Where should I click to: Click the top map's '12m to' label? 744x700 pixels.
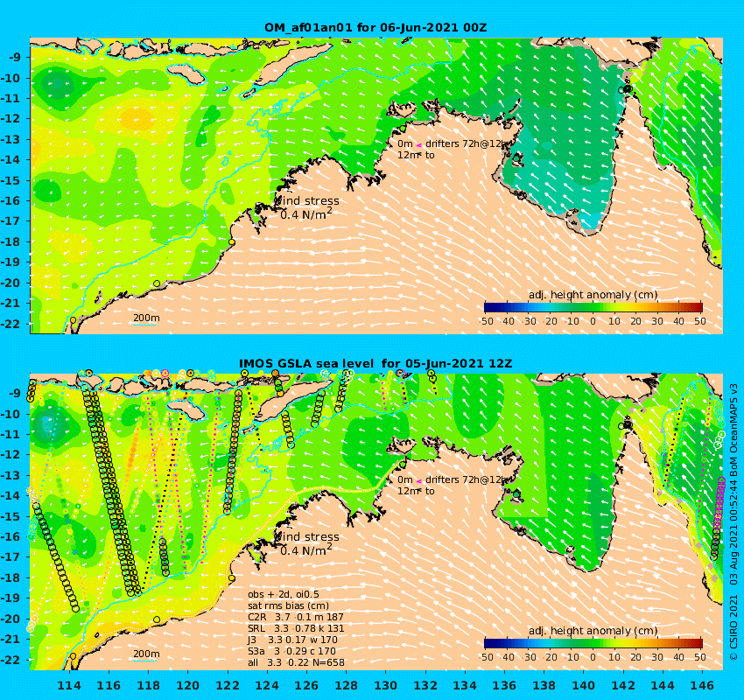416,155
